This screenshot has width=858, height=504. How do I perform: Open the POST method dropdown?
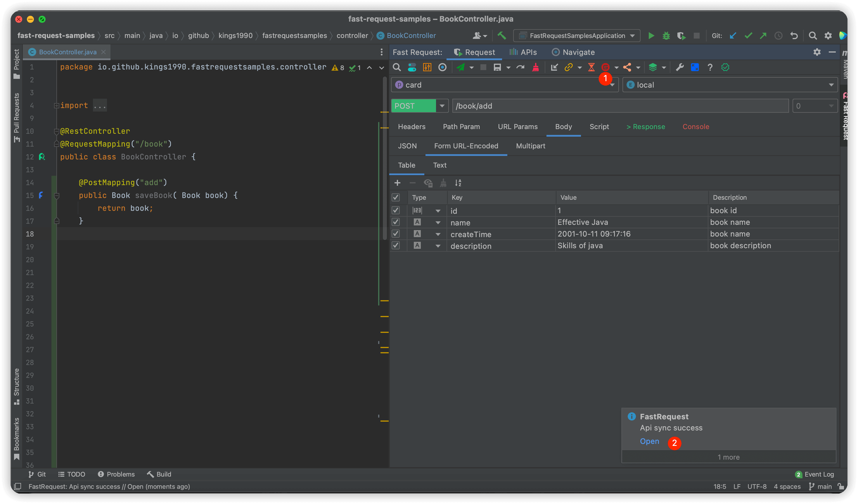click(x=442, y=106)
